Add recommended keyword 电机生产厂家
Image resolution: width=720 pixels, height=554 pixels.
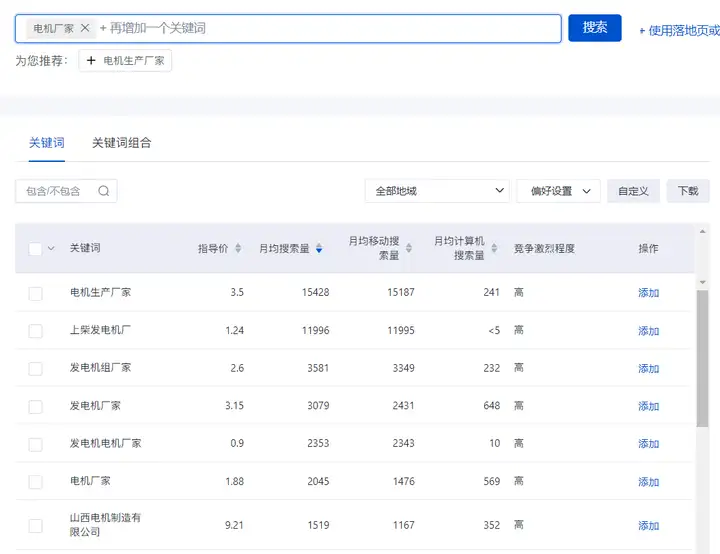pos(125,61)
